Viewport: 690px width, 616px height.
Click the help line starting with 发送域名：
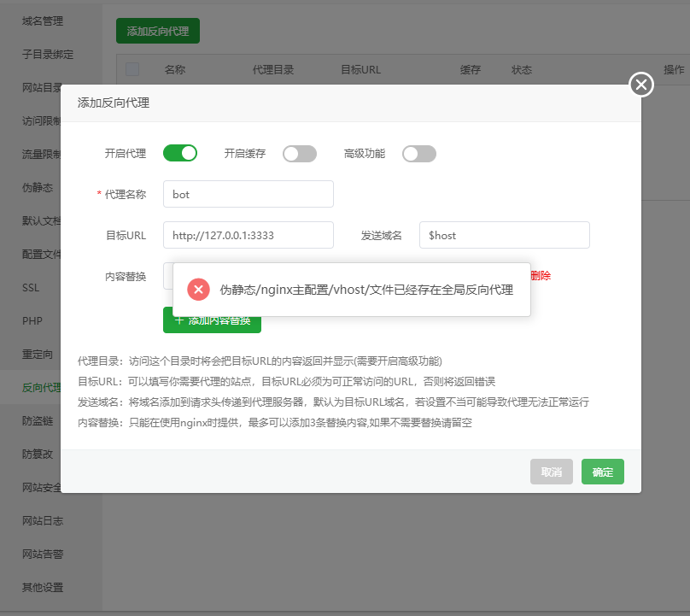click(x=333, y=402)
